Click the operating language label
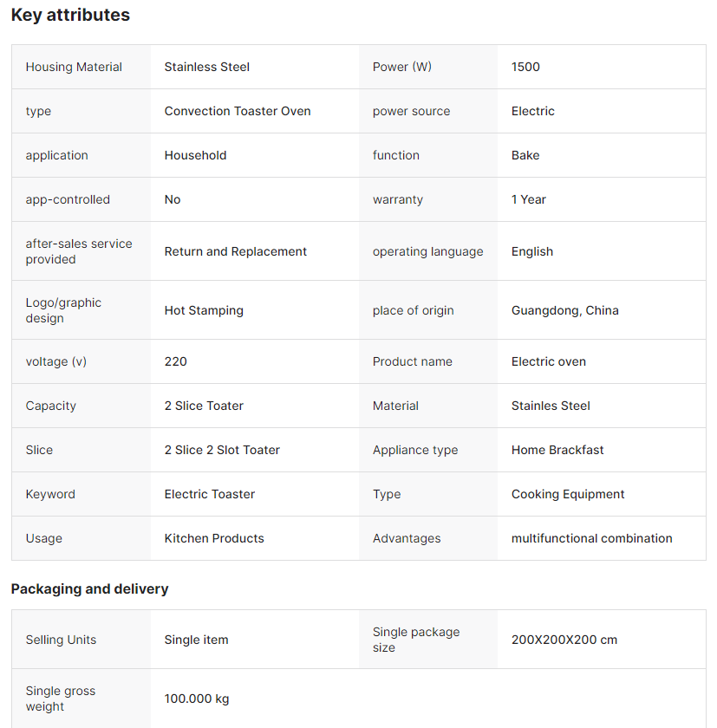This screenshot has width=717, height=728. (x=427, y=251)
